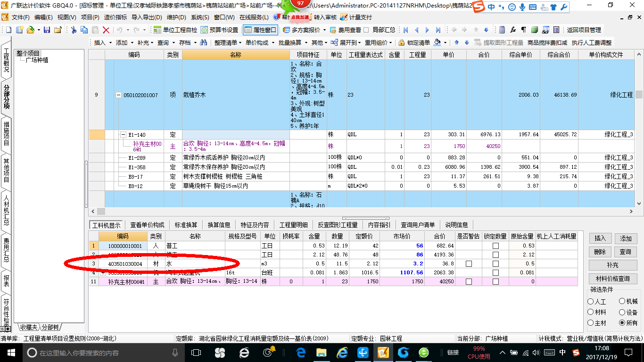Jump to last record arrow

tap(438, 30)
